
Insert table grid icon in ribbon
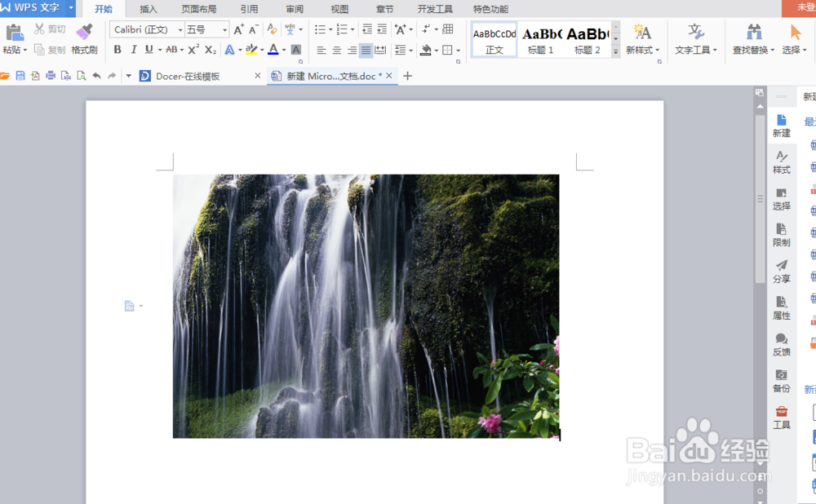pyautogui.click(x=447, y=29)
